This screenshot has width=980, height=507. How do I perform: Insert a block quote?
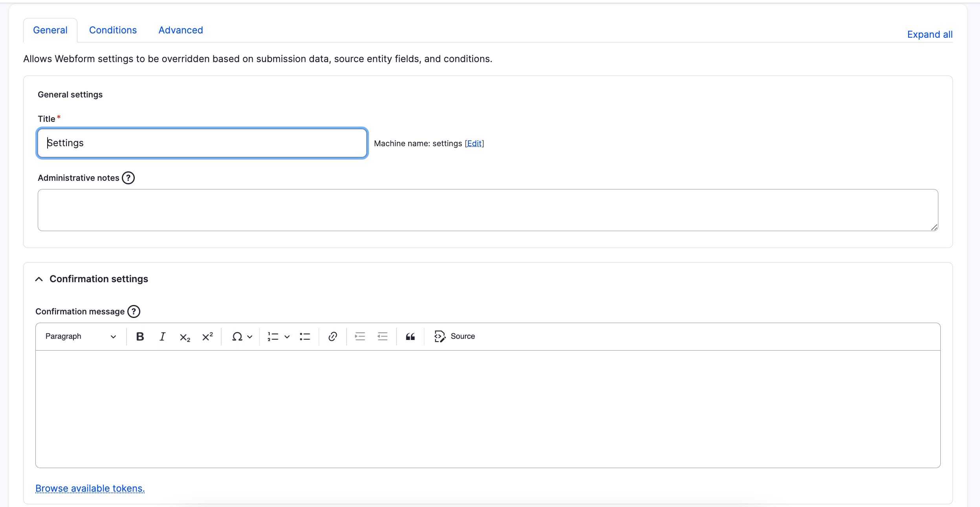[410, 336]
